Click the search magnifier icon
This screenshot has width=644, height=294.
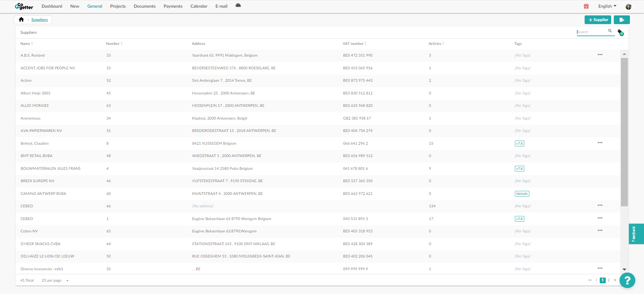click(x=610, y=31)
